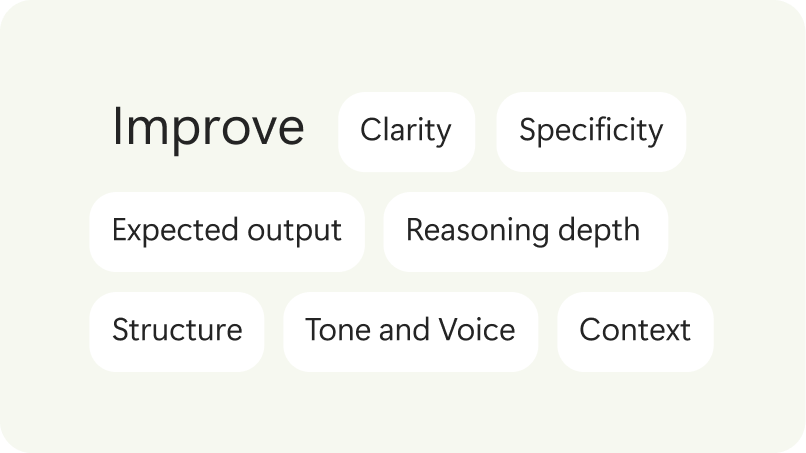Choose the Tone and Voice chip

coord(410,332)
